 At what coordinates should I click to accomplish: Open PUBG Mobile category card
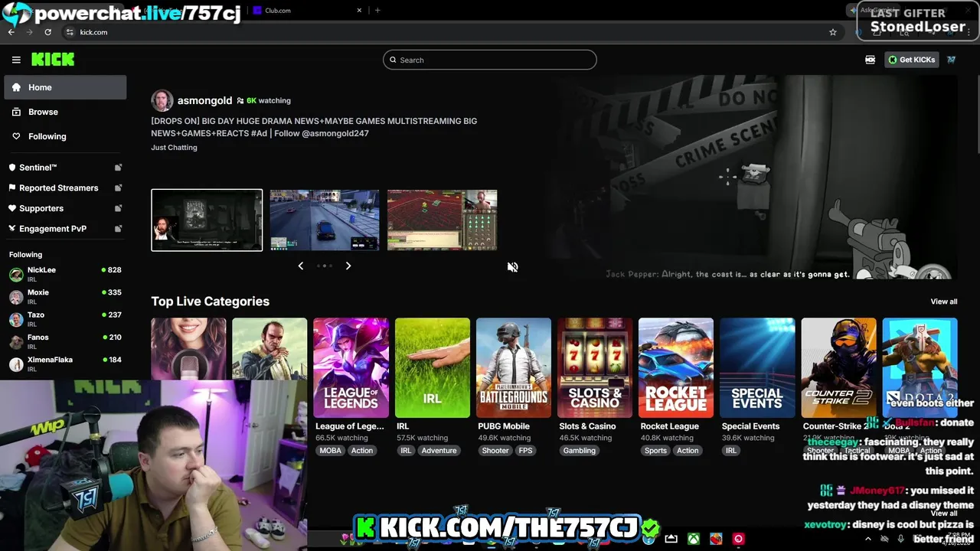[x=514, y=368]
